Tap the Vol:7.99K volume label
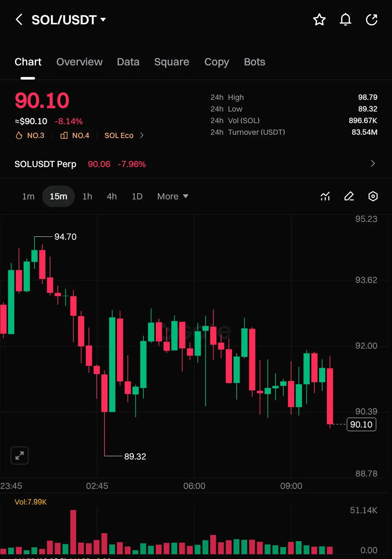Viewport: 392px width, 559px height. [x=31, y=502]
